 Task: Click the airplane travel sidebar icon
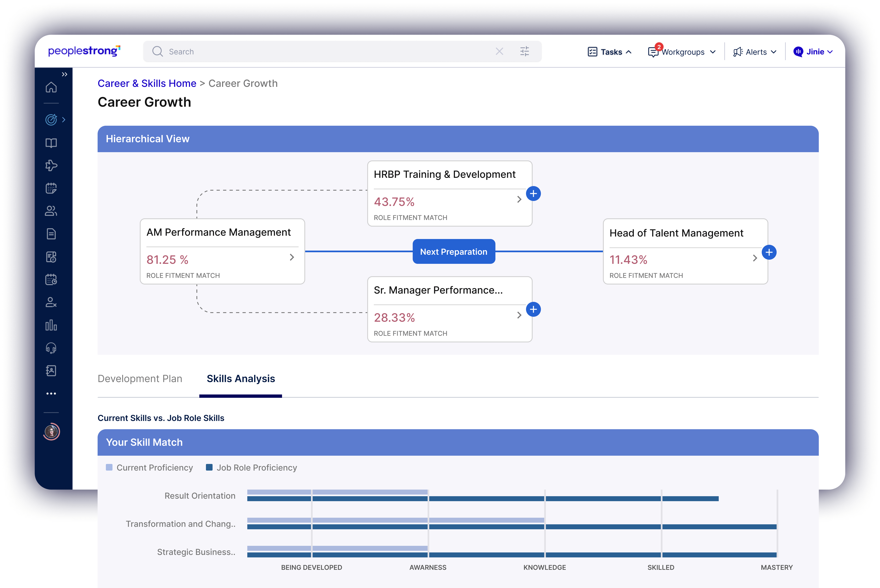click(51, 165)
